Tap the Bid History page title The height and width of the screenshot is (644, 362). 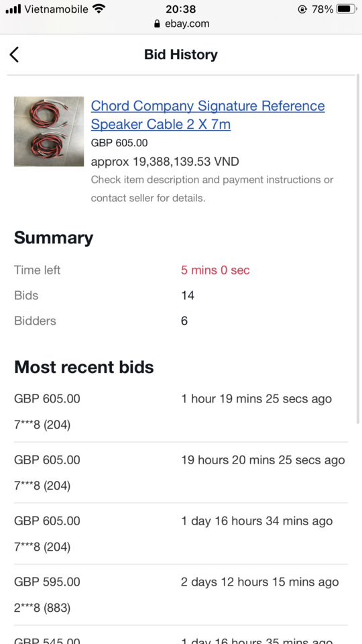pos(181,54)
